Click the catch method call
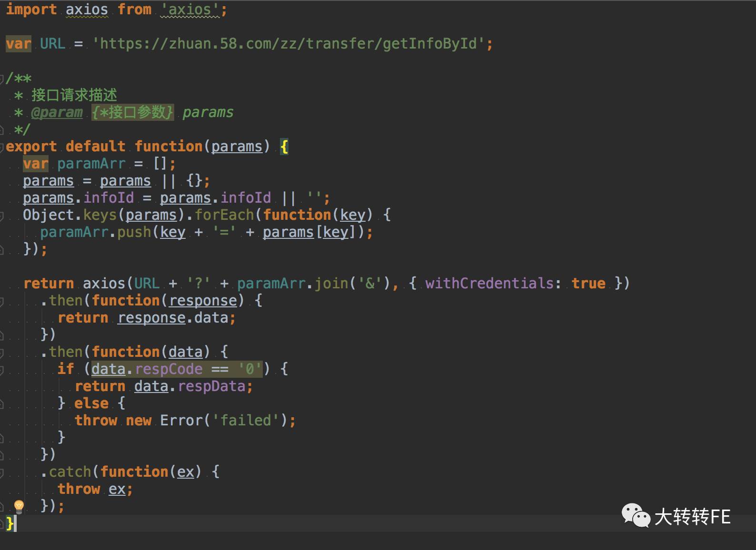The width and height of the screenshot is (756, 550). point(70,472)
